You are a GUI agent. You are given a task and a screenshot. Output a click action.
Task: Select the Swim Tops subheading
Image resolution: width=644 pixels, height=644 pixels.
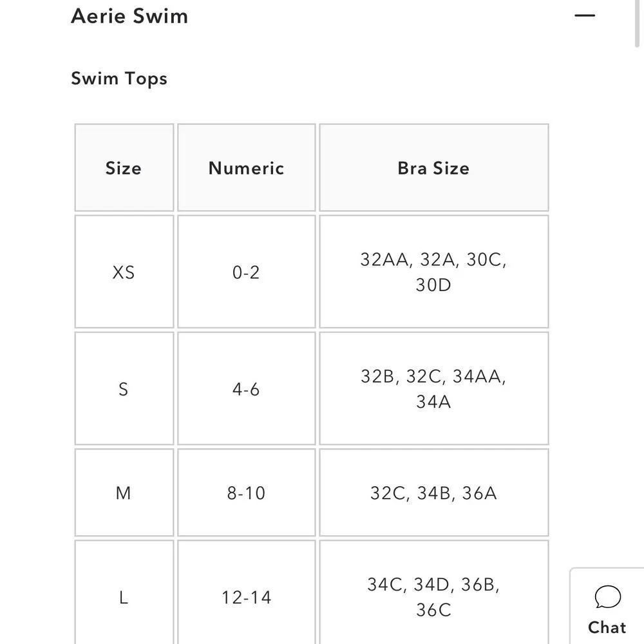click(x=119, y=79)
